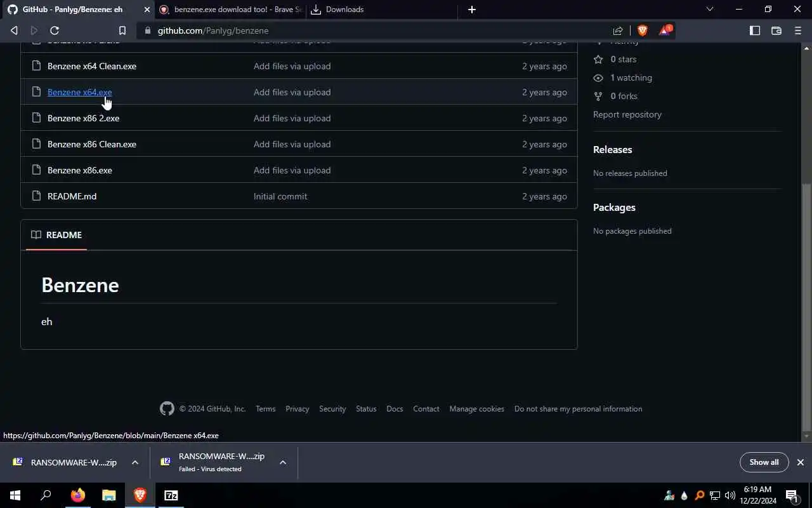The height and width of the screenshot is (508, 812).
Task: Toggle the browser sidebar panel
Action: pyautogui.click(x=755, y=30)
